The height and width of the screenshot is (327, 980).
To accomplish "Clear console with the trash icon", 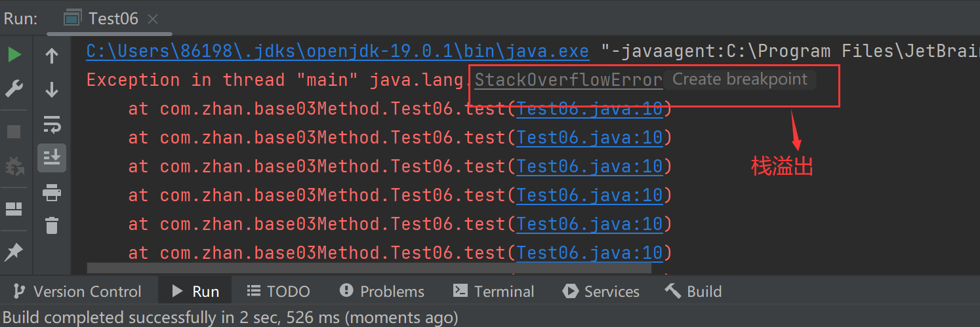I will 52,225.
